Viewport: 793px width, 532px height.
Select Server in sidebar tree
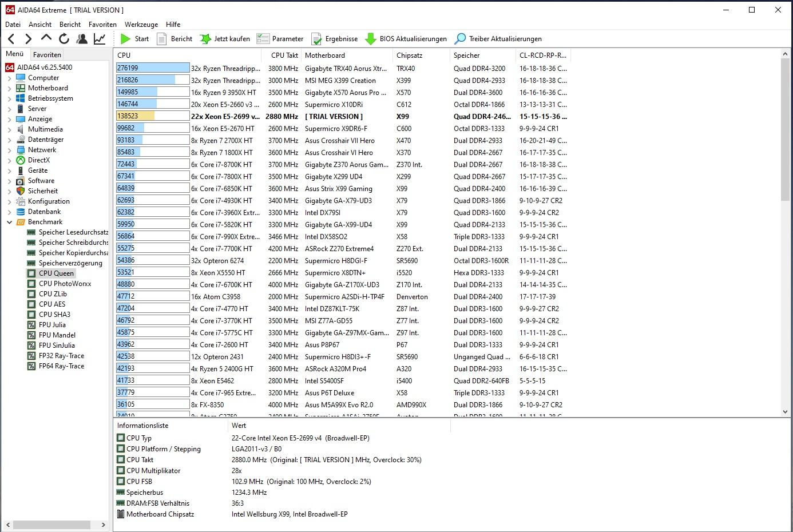click(37, 109)
